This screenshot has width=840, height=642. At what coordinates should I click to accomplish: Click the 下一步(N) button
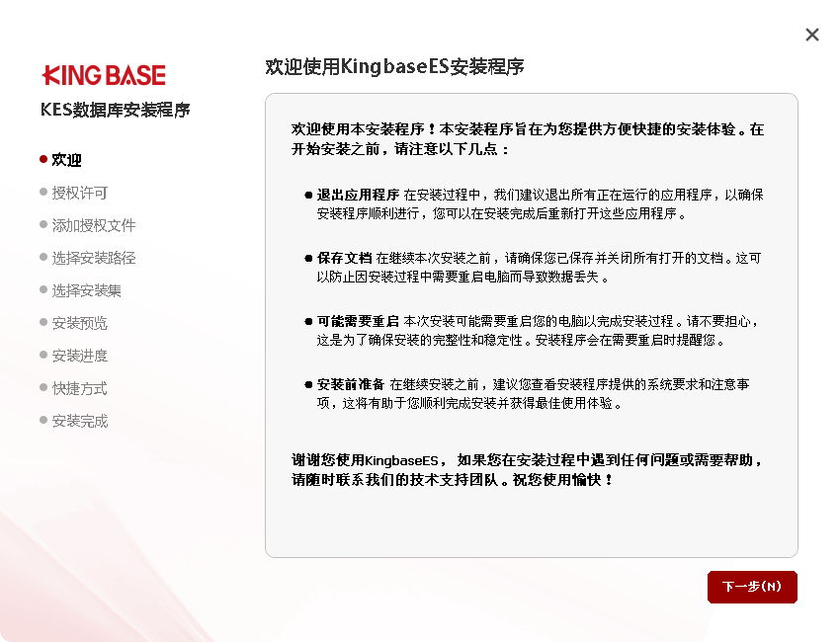[752, 587]
